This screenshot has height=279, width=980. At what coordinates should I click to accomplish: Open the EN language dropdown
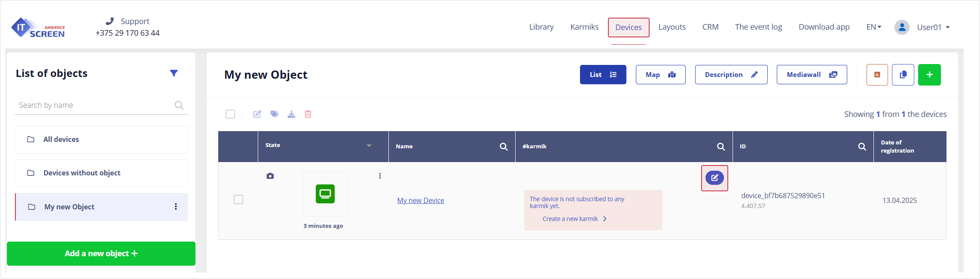tap(873, 27)
